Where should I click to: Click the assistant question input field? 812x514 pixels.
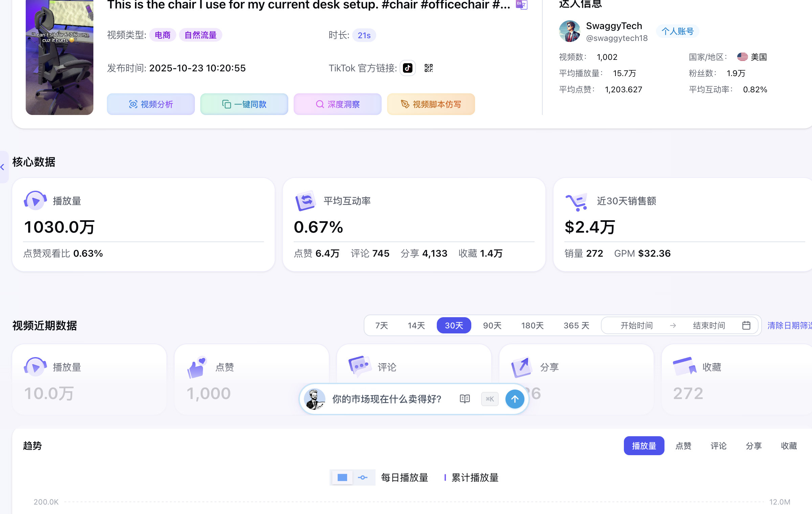pos(387,399)
